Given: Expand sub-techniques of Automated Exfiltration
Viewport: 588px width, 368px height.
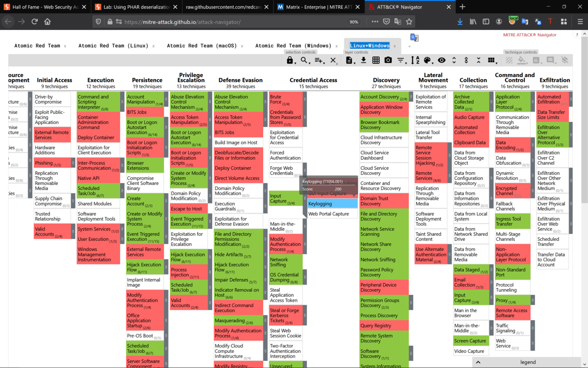Looking at the screenshot, I should (571, 100).
